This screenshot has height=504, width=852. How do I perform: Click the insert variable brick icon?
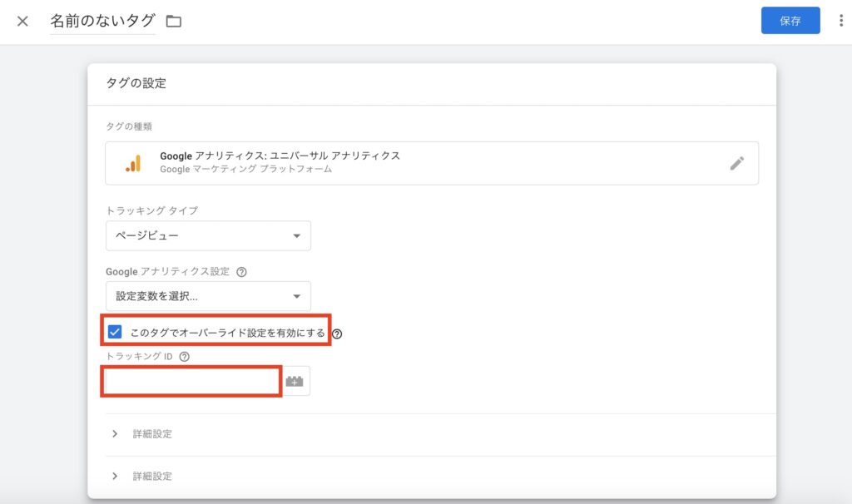[295, 381]
